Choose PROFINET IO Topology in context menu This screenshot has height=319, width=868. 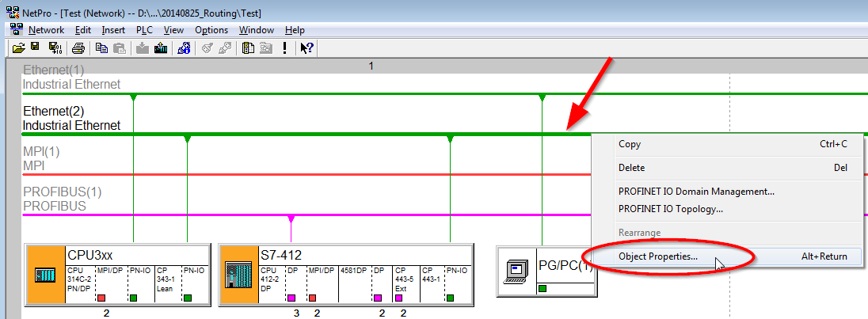click(x=727, y=209)
